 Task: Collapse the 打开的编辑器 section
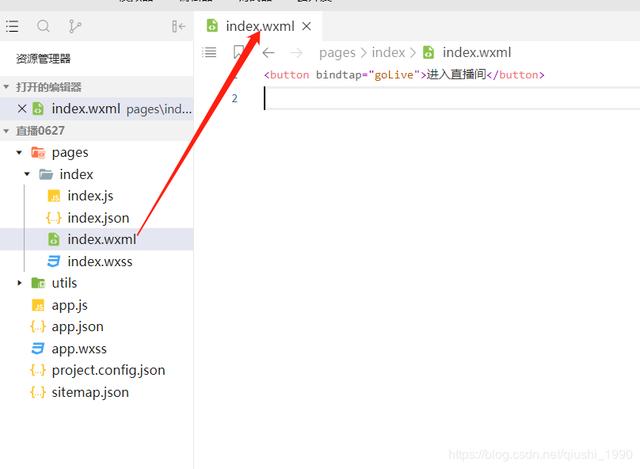pyautogui.click(x=6, y=87)
